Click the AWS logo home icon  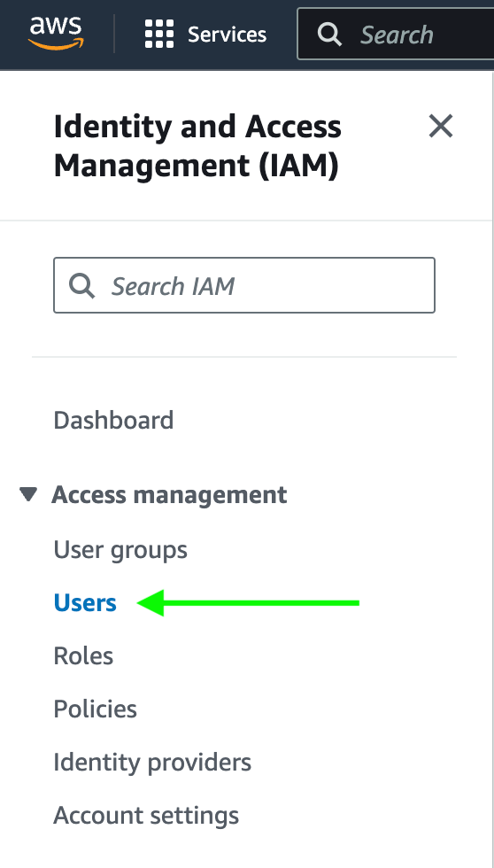pyautogui.click(x=56, y=34)
